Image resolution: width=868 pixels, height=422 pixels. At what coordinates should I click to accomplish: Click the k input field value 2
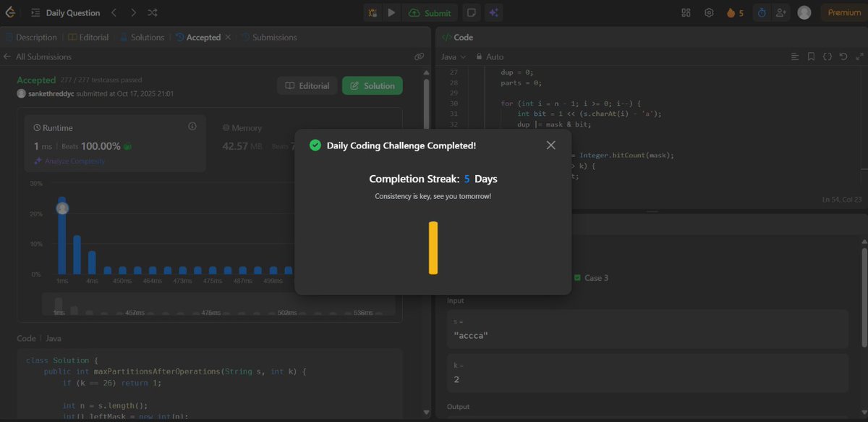[x=647, y=373]
